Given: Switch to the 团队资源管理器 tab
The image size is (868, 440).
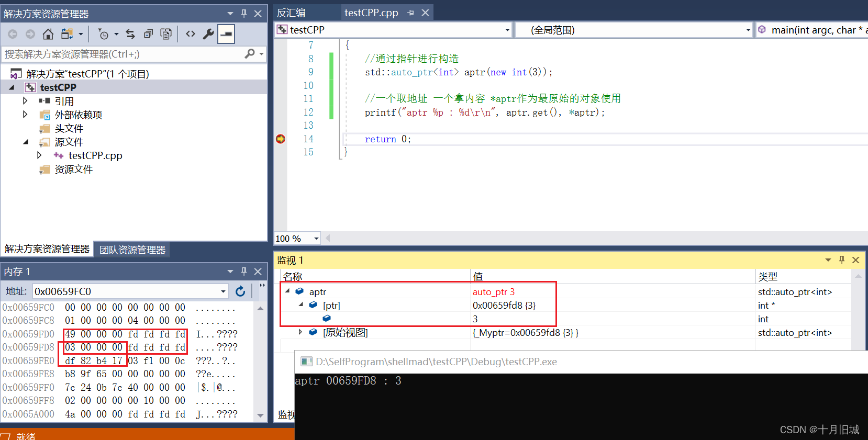Looking at the screenshot, I should 132,250.
